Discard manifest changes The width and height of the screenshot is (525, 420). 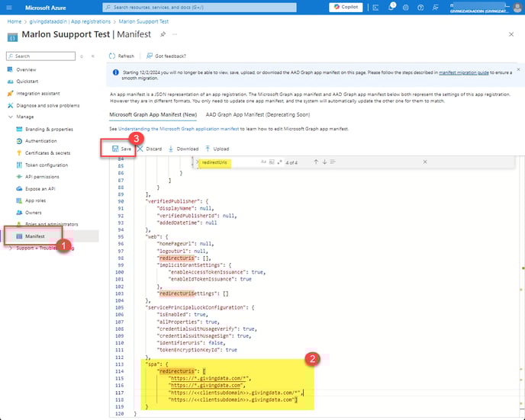(x=150, y=149)
